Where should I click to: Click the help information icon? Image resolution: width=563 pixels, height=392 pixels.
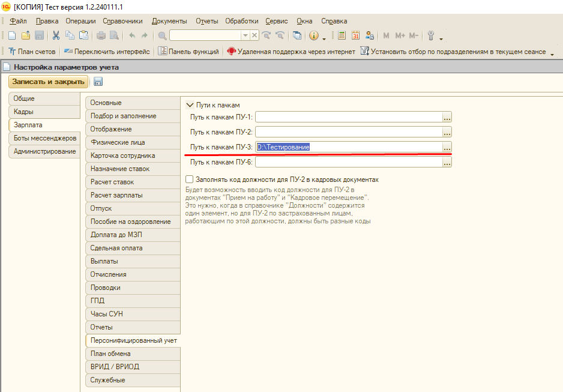click(314, 35)
